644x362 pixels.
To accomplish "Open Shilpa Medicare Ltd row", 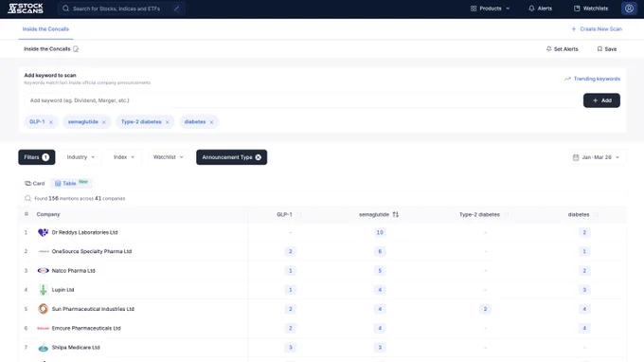I will click(x=322, y=347).
